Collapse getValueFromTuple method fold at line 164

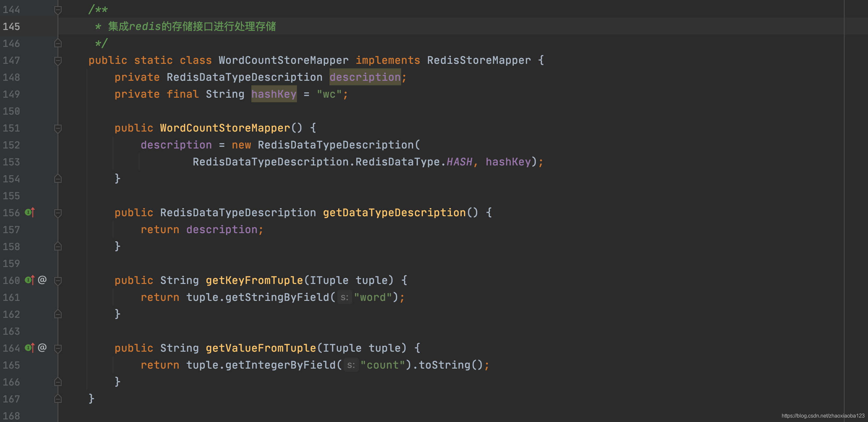tap(58, 348)
